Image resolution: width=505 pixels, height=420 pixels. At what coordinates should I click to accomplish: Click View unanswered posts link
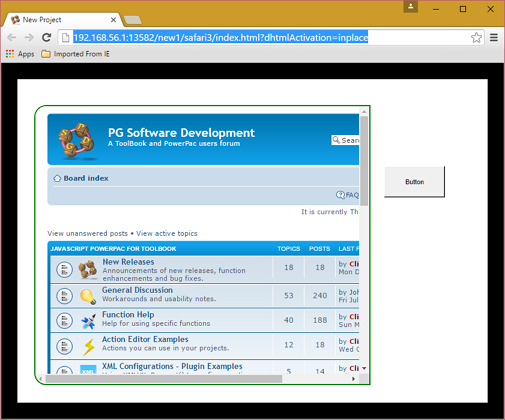point(87,233)
